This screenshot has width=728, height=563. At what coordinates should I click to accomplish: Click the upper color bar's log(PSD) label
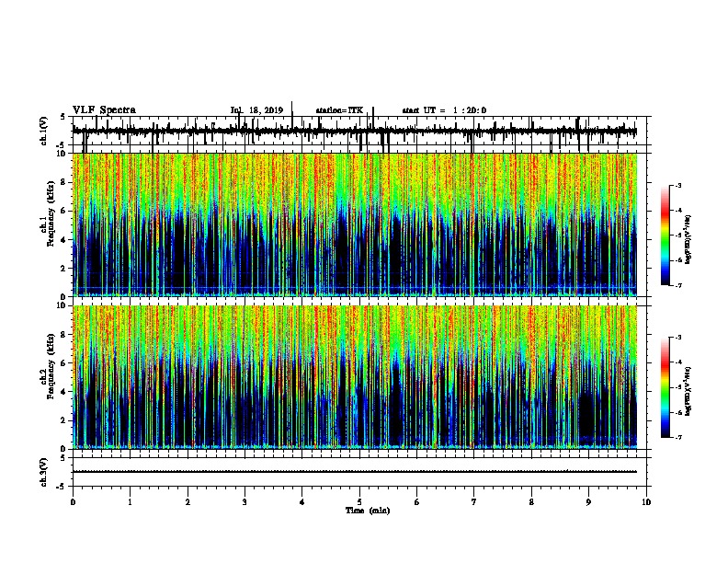(x=688, y=239)
